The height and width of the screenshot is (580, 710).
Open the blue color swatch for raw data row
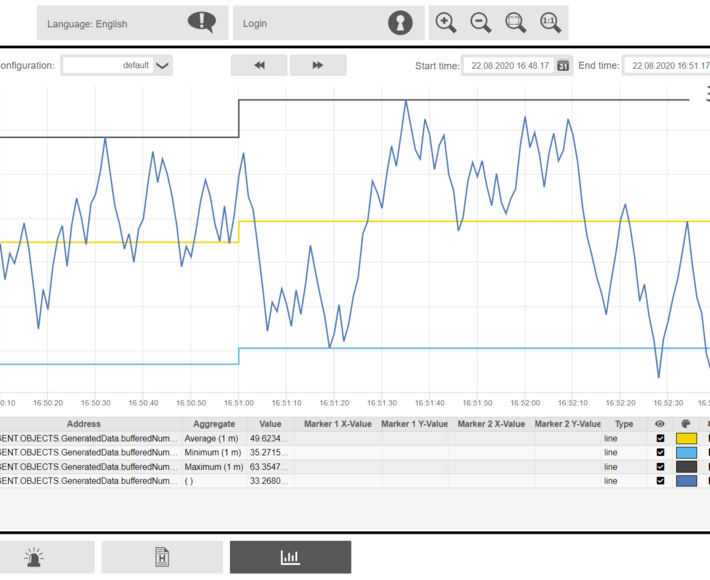[x=686, y=481]
